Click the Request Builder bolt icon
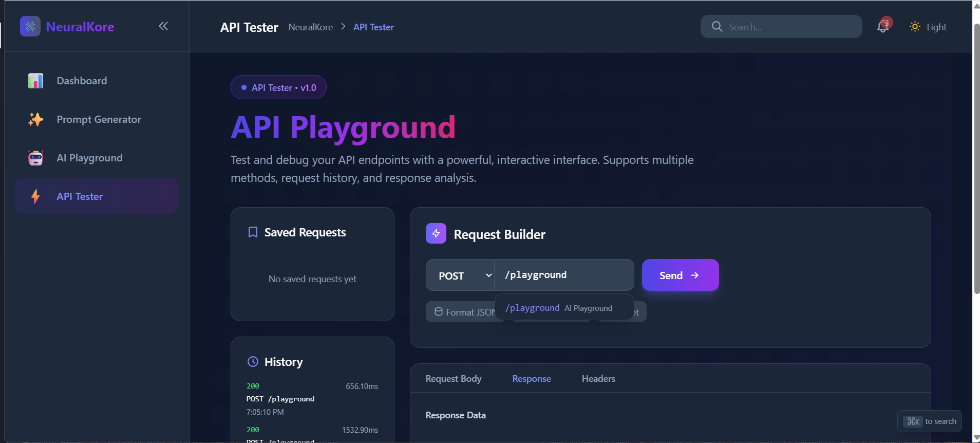980x443 pixels. pyautogui.click(x=436, y=233)
